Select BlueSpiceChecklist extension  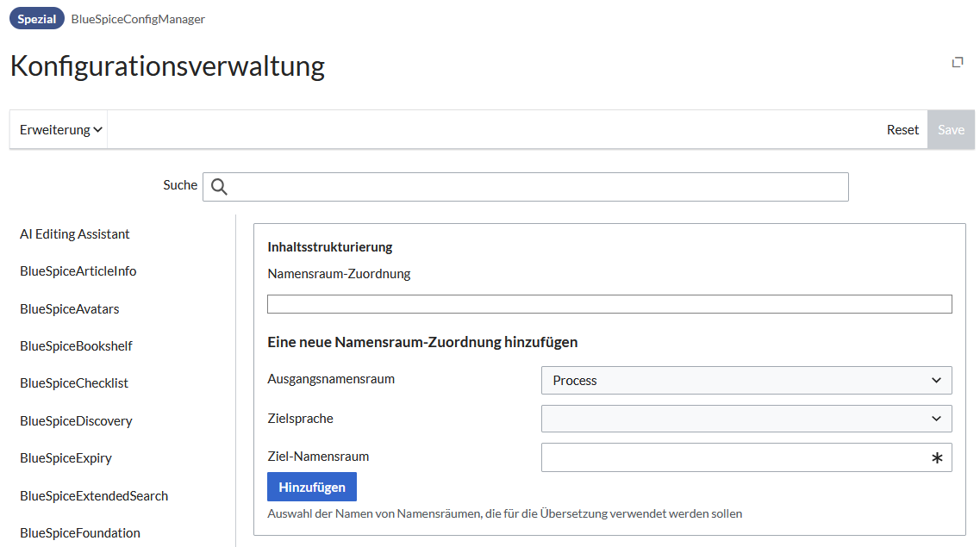point(74,382)
